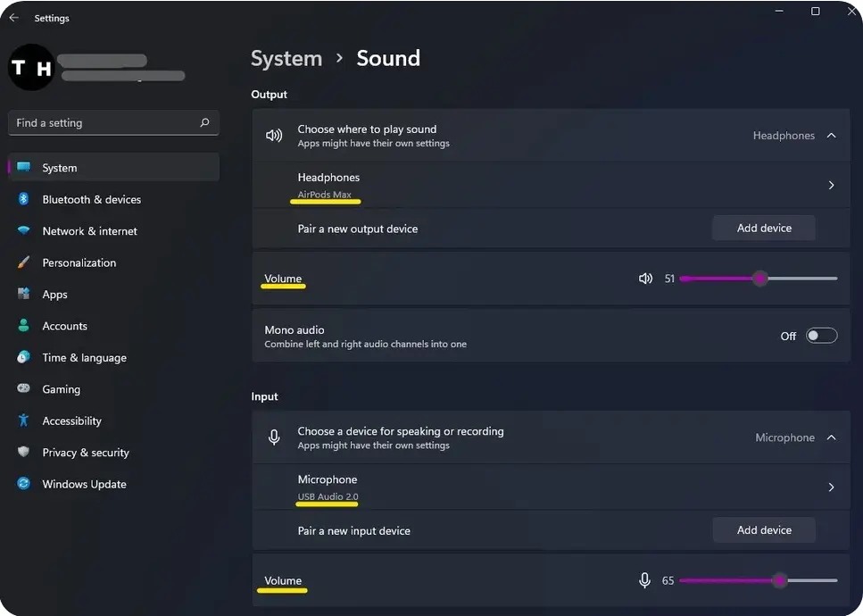
Task: Click the output volume slider handle
Action: pyautogui.click(x=760, y=279)
